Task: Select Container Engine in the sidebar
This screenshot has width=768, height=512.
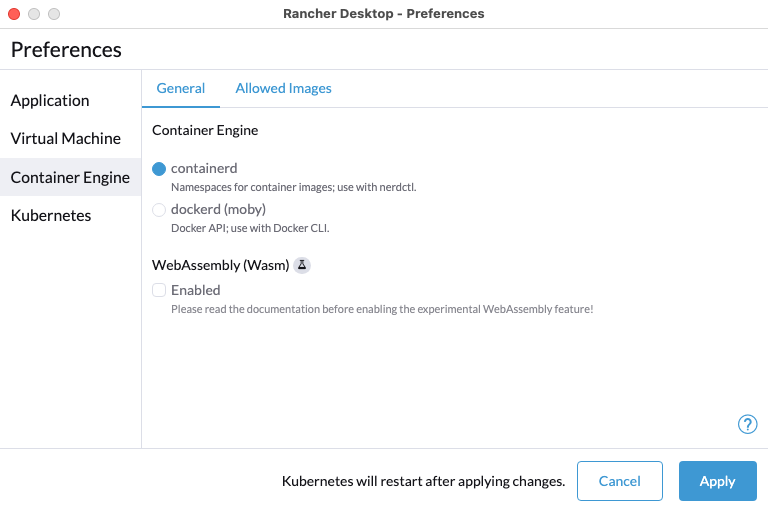Action: pyautogui.click(x=70, y=177)
